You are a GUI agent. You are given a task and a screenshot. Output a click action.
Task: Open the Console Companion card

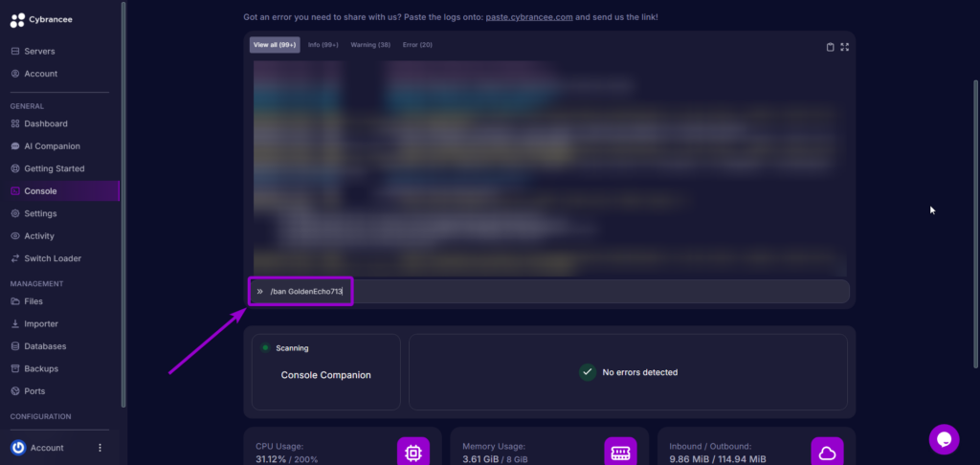click(x=325, y=372)
